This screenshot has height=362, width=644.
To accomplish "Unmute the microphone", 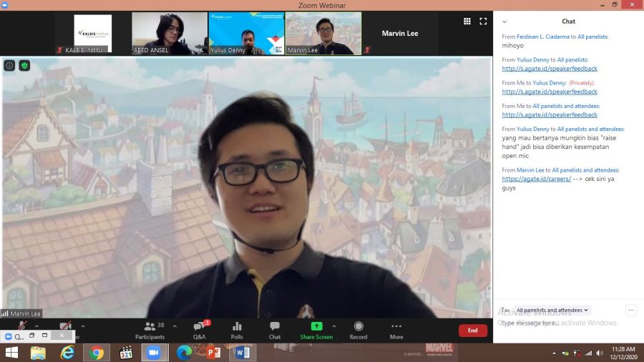I will pyautogui.click(x=22, y=326).
